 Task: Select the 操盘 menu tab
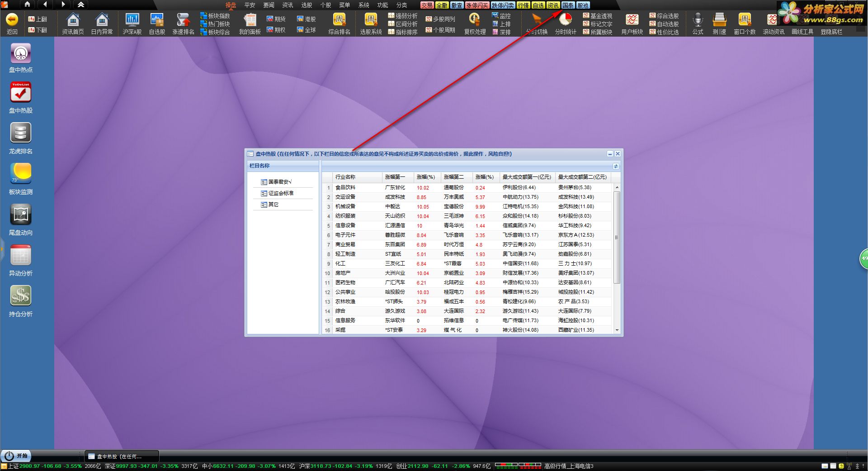[x=231, y=5]
